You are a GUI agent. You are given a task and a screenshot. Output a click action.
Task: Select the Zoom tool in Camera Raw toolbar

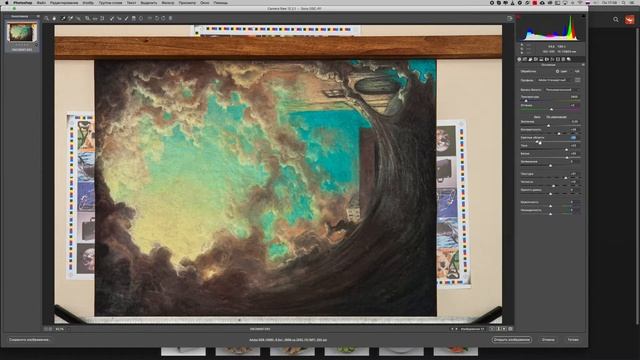46,18
